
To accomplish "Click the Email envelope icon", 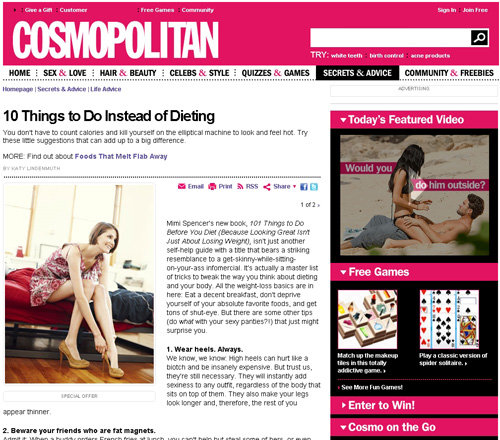I will [182, 186].
